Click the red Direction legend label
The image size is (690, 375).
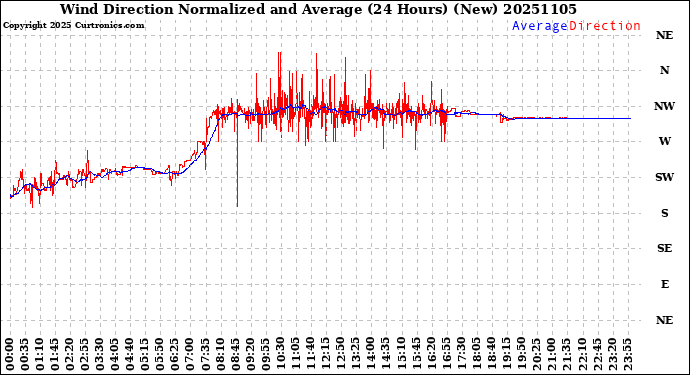tap(605, 26)
